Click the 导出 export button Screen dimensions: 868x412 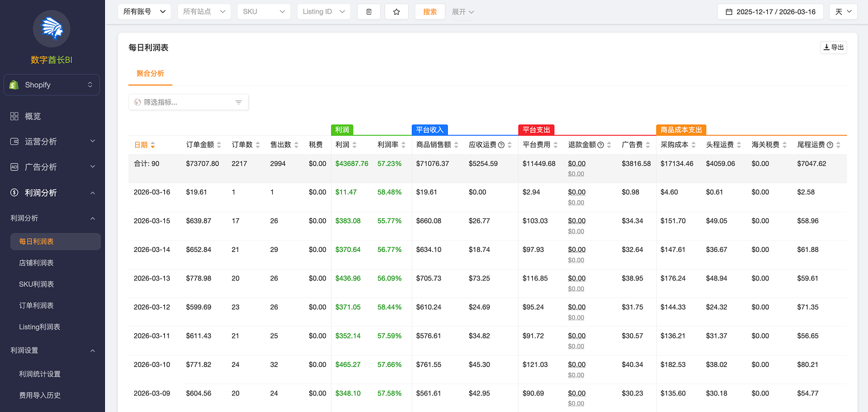click(x=833, y=48)
